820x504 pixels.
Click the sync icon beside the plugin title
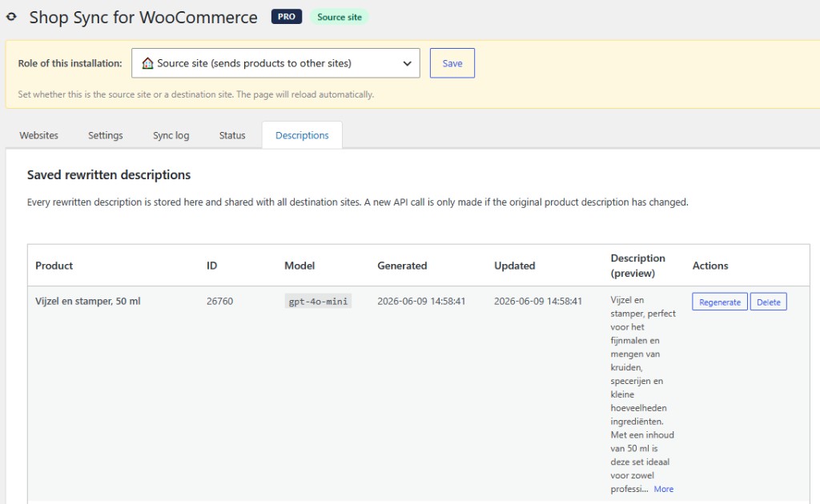tap(11, 17)
